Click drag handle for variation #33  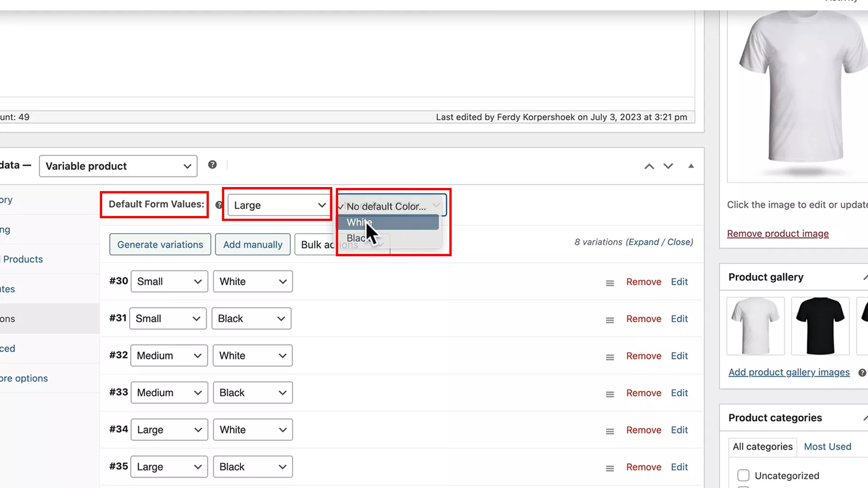[x=609, y=394]
